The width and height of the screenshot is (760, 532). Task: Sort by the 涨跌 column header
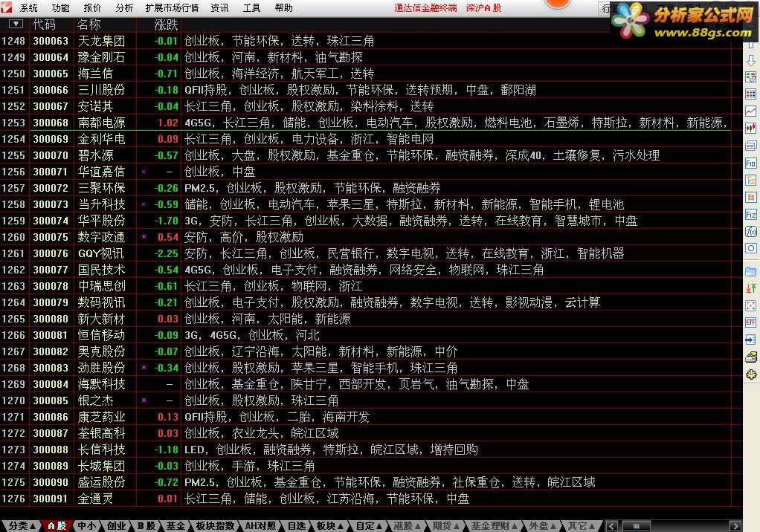click(x=167, y=25)
